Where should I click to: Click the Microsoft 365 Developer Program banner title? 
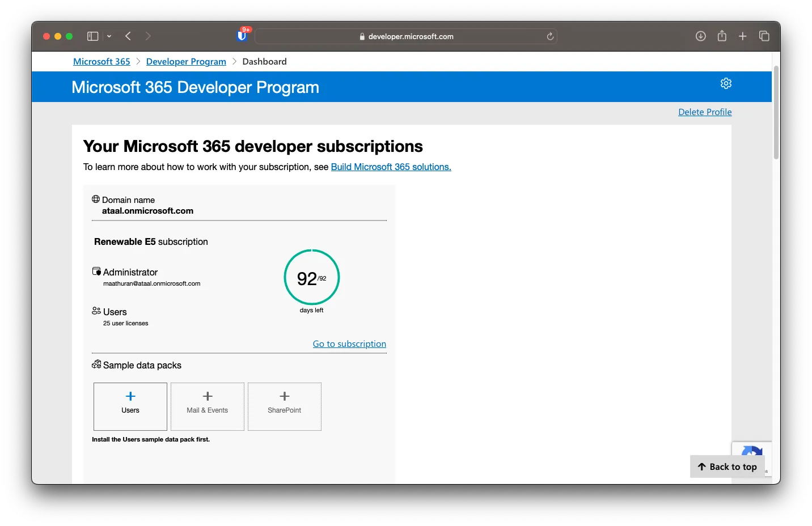pyautogui.click(x=195, y=87)
